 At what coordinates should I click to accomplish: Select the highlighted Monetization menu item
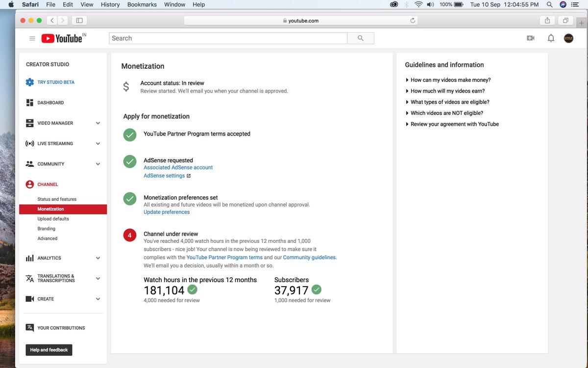tap(63, 209)
